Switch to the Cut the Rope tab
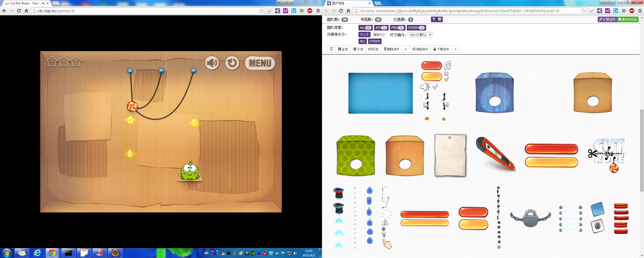 click(x=26, y=3)
